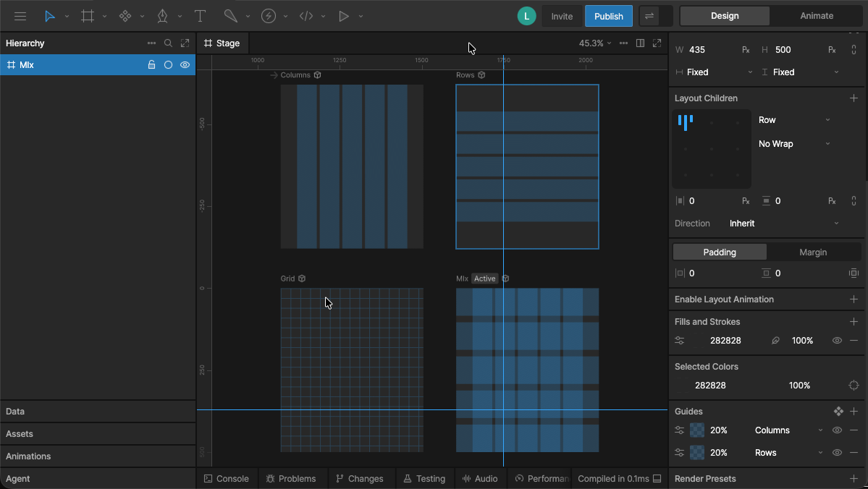Hide the MIx layer
Viewport: 868px width, 489px height.
(x=185, y=64)
